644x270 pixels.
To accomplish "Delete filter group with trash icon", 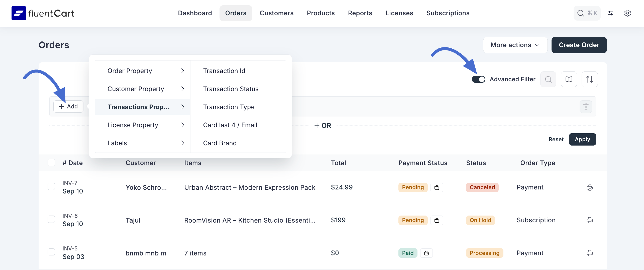I will click(586, 107).
